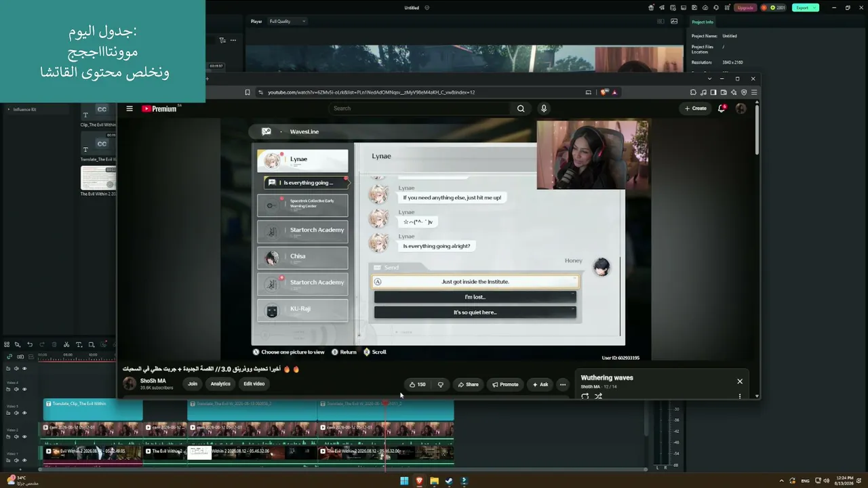Toggle visibility of Video 3 track
This screenshot has width=868, height=488.
click(24, 413)
